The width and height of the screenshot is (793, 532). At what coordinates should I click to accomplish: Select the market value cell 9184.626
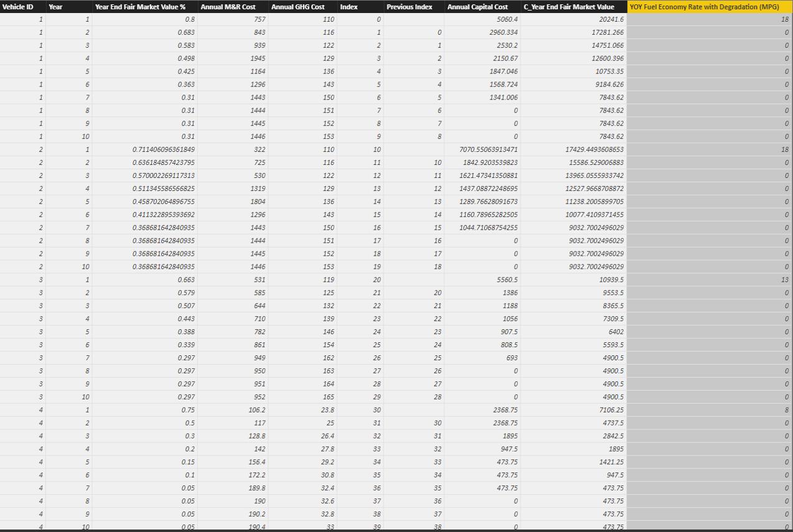[574, 85]
